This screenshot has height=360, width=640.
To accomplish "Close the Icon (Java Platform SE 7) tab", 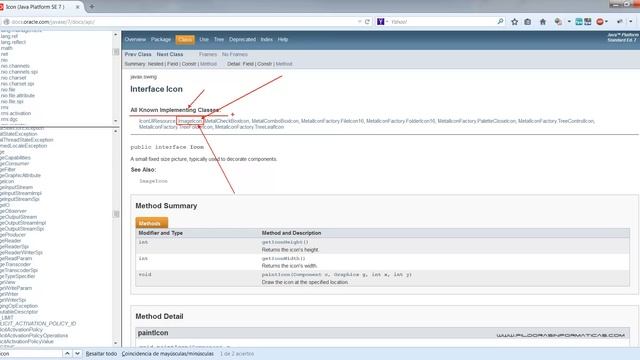I will coord(78,7).
